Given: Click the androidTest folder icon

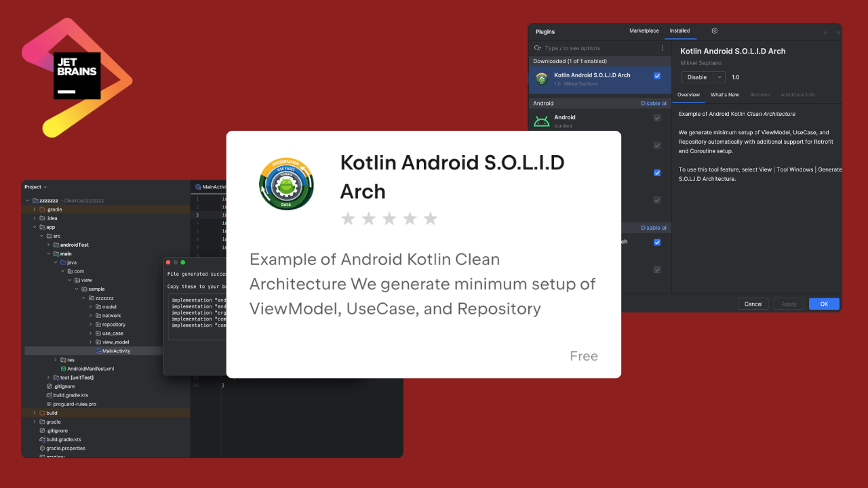Looking at the screenshot, I should click(56, 245).
